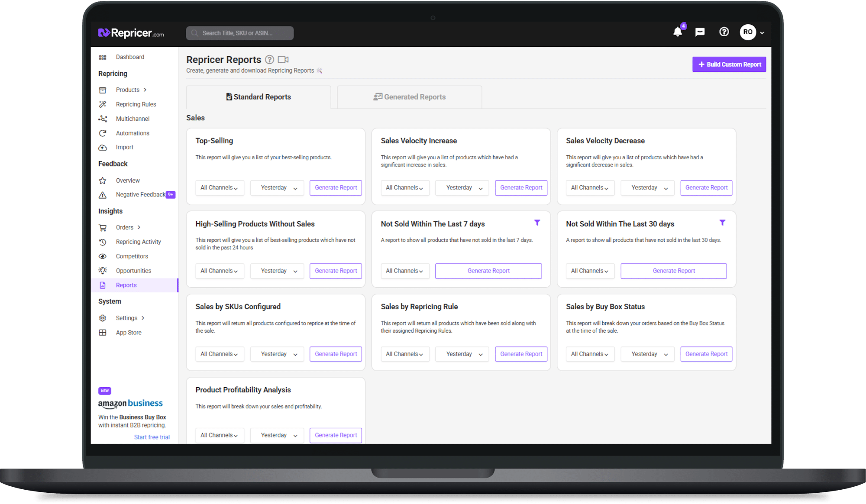The height and width of the screenshot is (504, 866).
Task: Click the 9+ badge next to Negative Feedback
Action: coord(171,195)
